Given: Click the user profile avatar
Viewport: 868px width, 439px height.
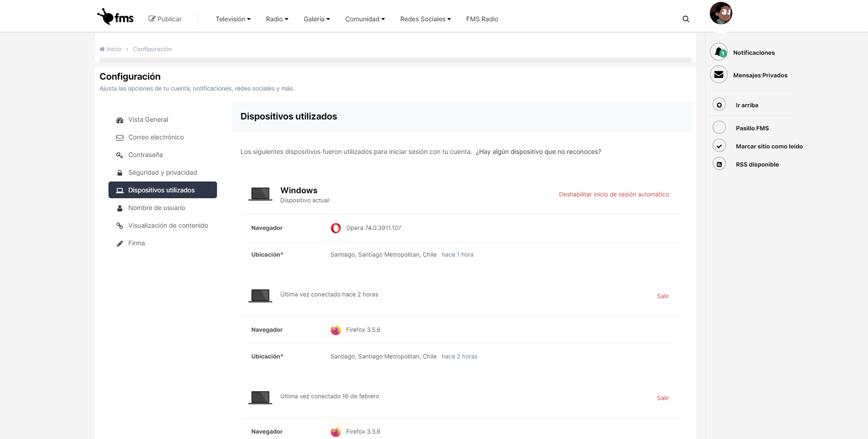Looking at the screenshot, I should click(x=721, y=13).
